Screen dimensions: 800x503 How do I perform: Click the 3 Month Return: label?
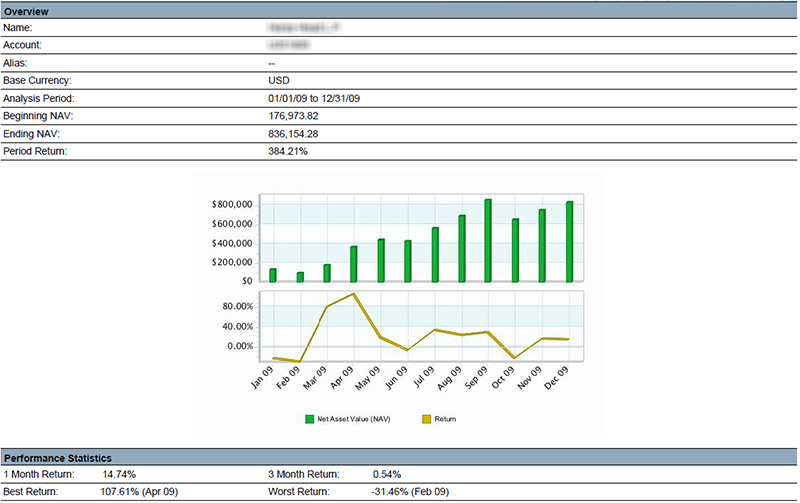pos(304,474)
